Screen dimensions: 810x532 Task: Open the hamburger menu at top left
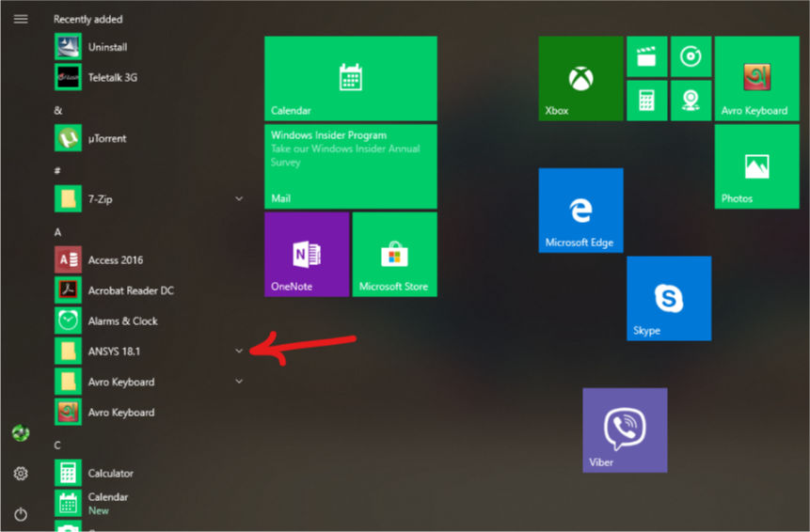(x=21, y=19)
